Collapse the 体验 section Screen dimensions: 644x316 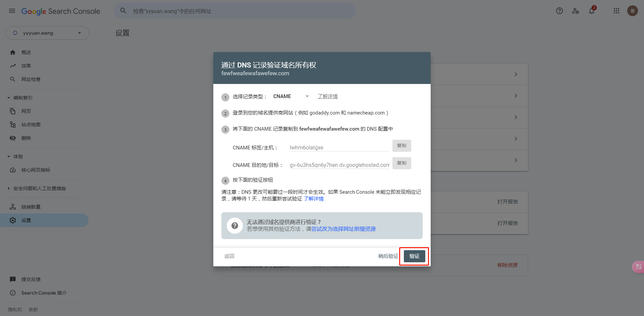click(9, 156)
